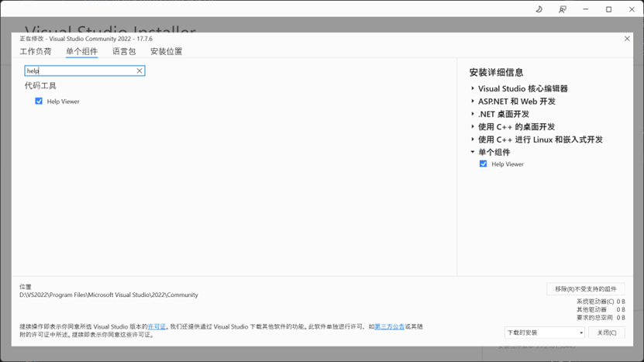Expand Visual Studio 核心编辑器 details

coord(473,88)
